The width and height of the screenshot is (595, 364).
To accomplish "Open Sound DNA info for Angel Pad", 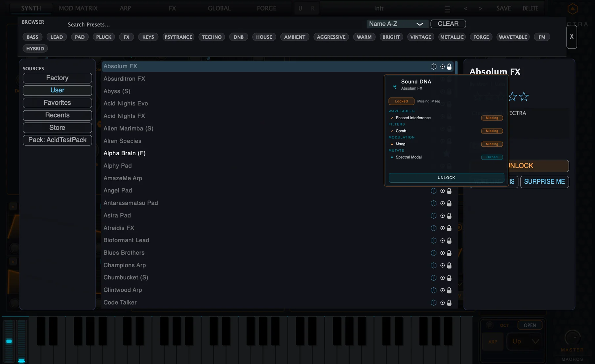I will coord(433,191).
